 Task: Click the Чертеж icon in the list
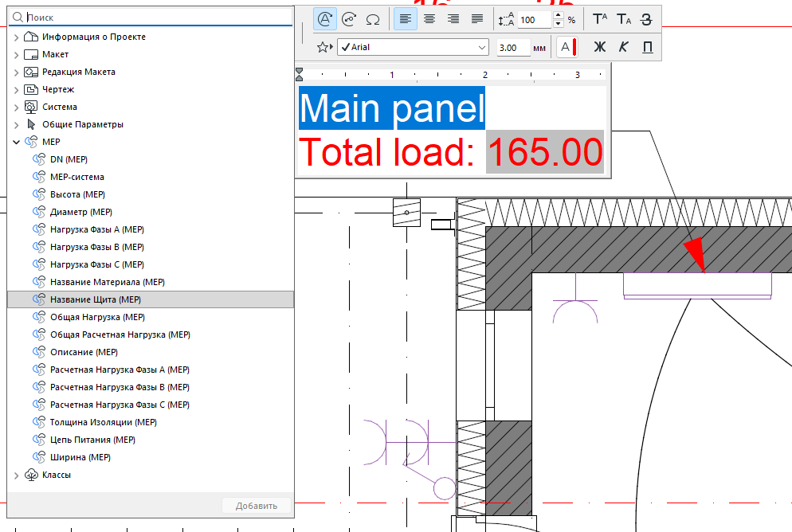[x=31, y=89]
